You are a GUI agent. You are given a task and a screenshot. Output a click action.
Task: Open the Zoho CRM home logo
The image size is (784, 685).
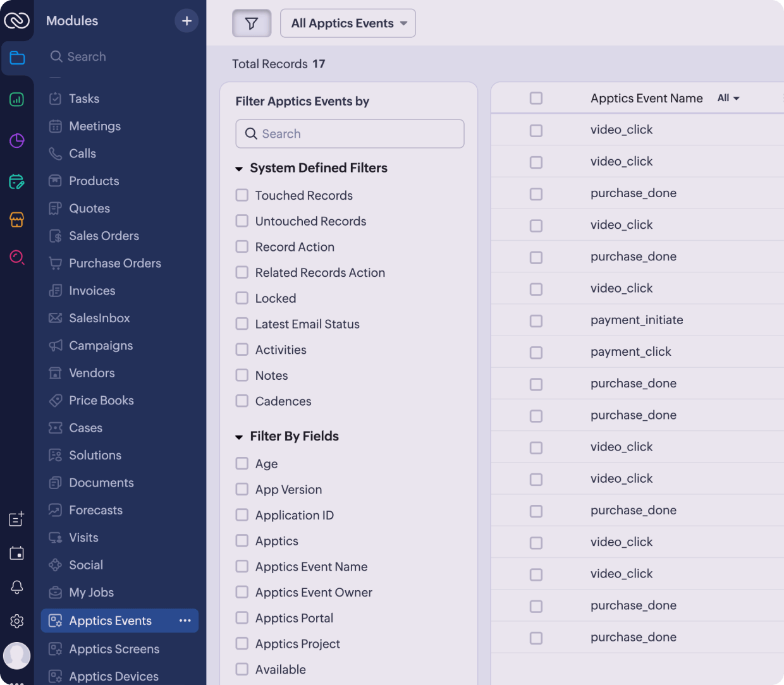click(x=17, y=20)
